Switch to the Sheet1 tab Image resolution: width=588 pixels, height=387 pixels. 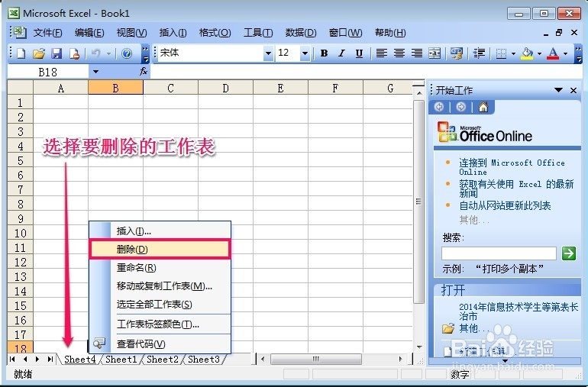[x=121, y=360]
